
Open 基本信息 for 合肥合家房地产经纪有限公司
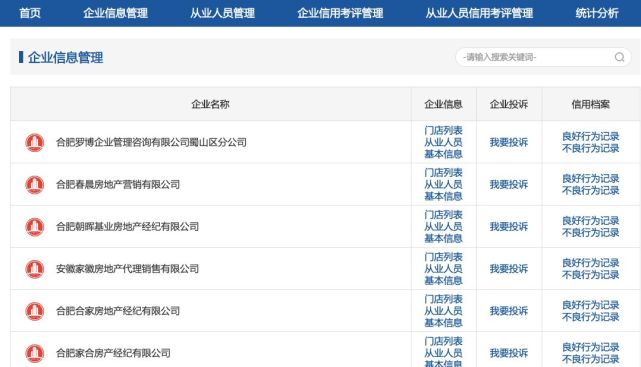(443, 322)
